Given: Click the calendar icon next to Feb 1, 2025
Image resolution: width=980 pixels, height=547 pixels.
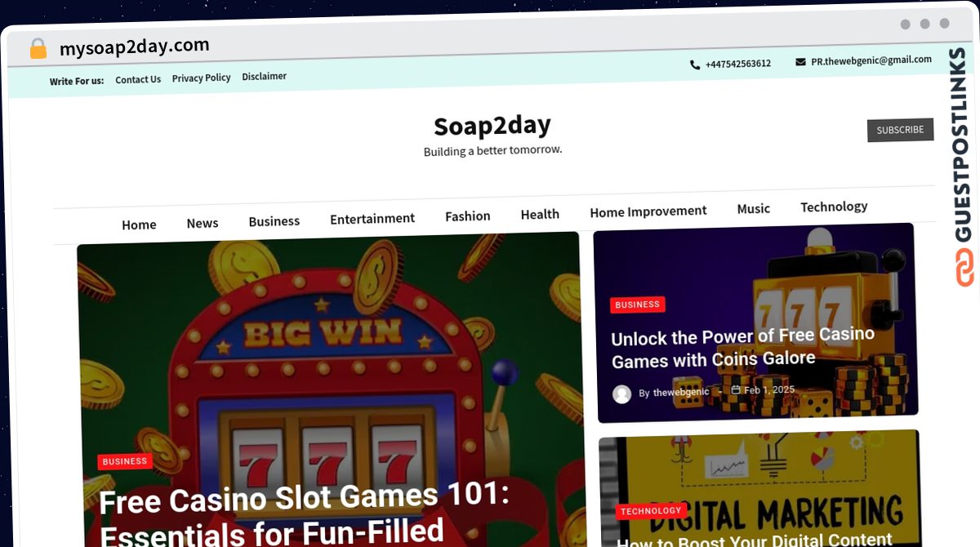Looking at the screenshot, I should click(x=736, y=390).
